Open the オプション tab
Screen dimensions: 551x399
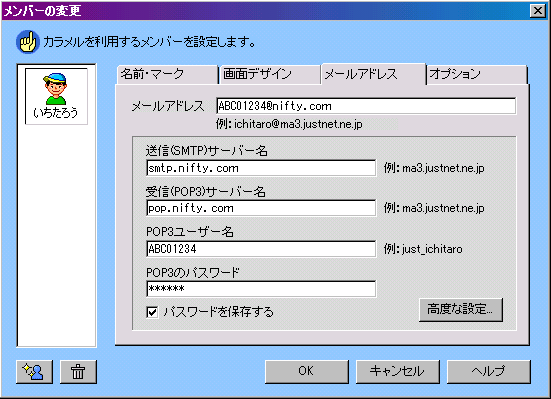coord(477,74)
